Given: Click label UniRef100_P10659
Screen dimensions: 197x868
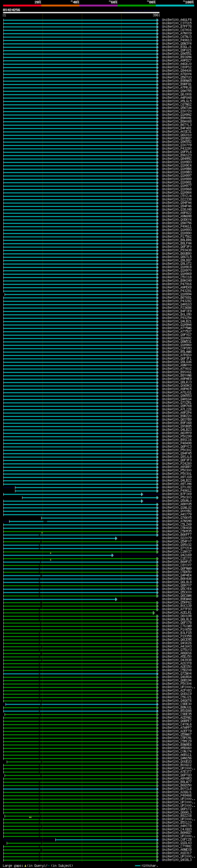Looking at the screenshot, I should 177,629.
